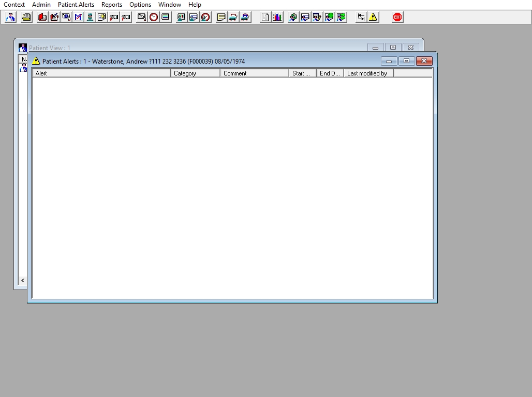Click the letter M toolbar icon
Screen dimensions: 532x397
click(x=78, y=17)
